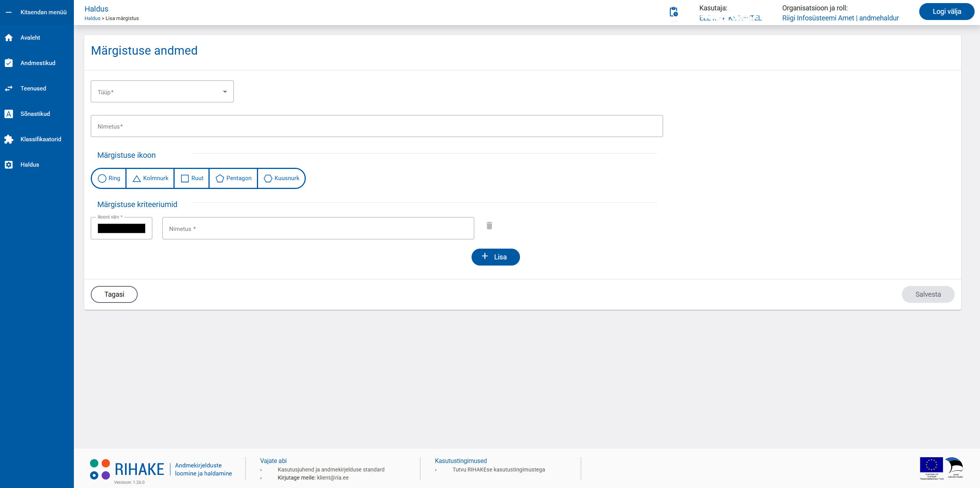This screenshot has height=488, width=980.
Task: Pick the Kuusnurk hexagon shape
Action: click(x=282, y=178)
